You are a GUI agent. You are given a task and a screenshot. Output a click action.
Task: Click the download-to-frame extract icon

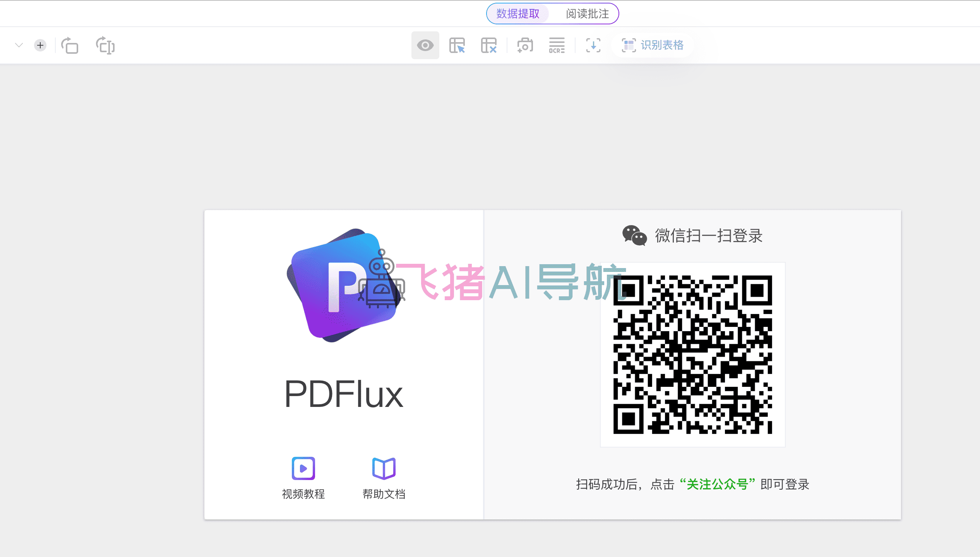click(593, 45)
